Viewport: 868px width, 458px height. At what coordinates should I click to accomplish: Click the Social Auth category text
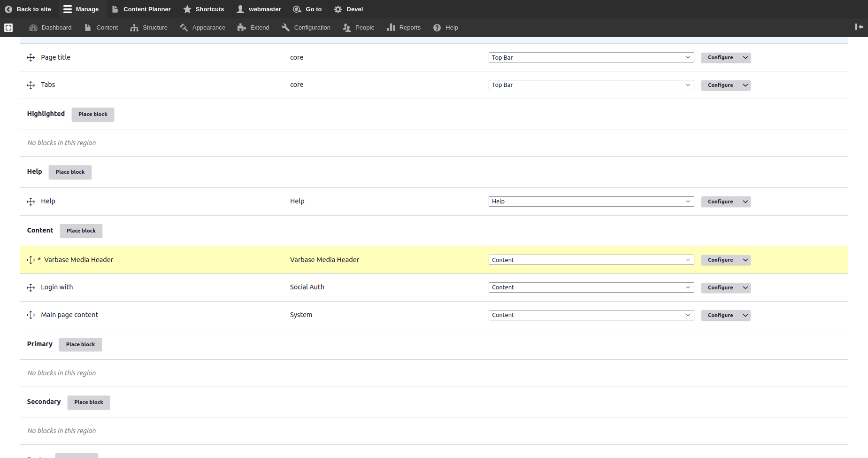coord(307,287)
